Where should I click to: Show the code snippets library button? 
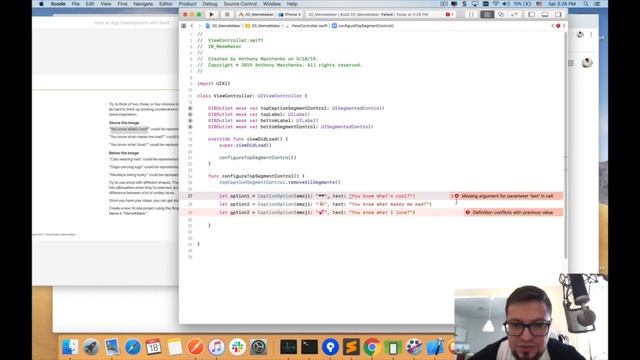(x=471, y=14)
